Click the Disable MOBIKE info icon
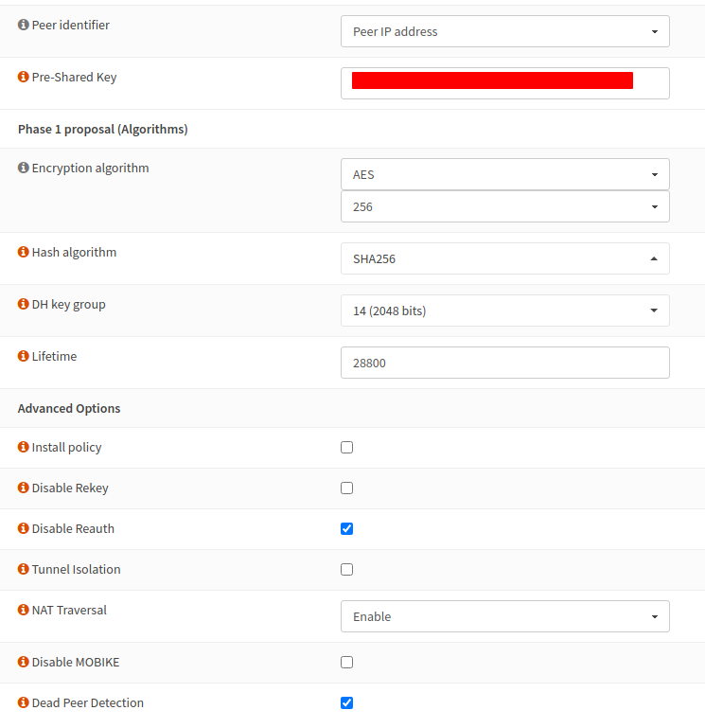The height and width of the screenshot is (728, 705). [24, 662]
